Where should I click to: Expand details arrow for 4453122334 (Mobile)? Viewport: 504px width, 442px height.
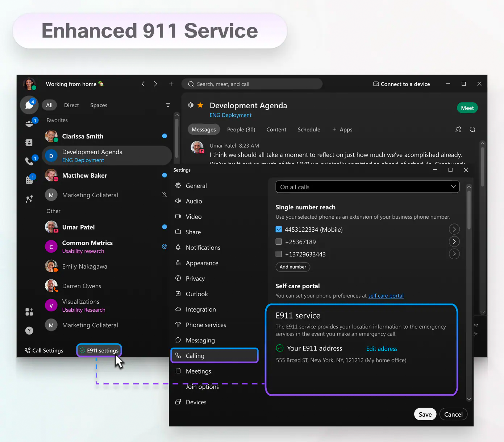pos(454,229)
